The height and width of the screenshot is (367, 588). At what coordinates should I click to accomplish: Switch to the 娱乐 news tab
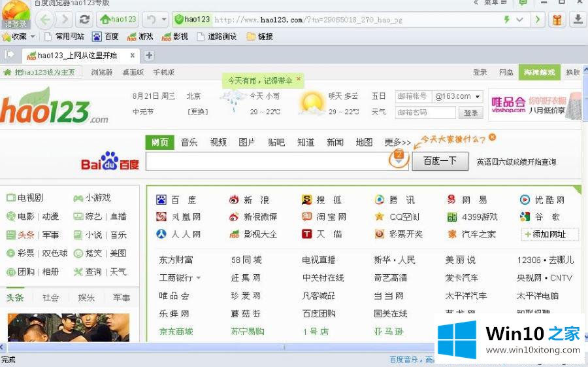click(x=86, y=298)
